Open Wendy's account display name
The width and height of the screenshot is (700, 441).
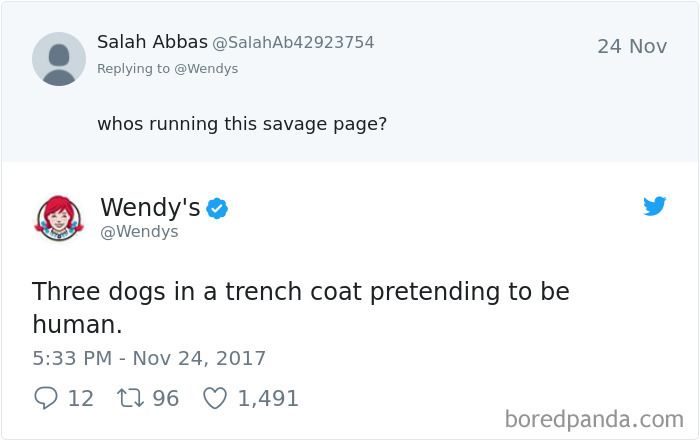point(150,207)
